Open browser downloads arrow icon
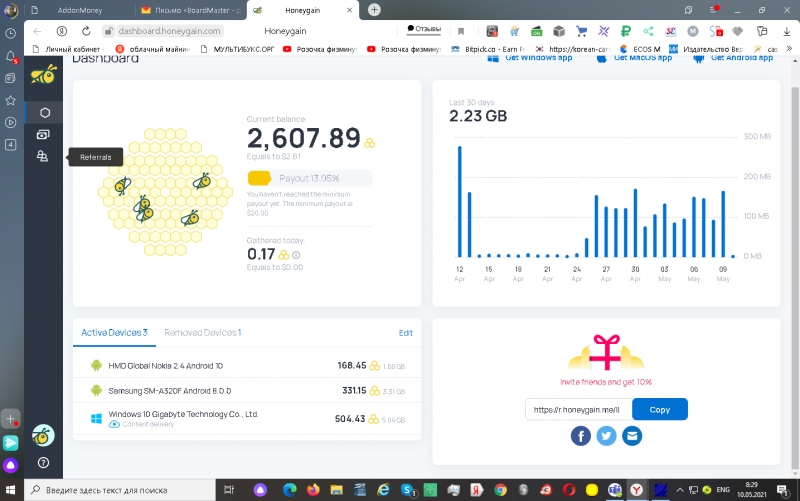Image resolution: width=800 pixels, height=501 pixels. [786, 31]
